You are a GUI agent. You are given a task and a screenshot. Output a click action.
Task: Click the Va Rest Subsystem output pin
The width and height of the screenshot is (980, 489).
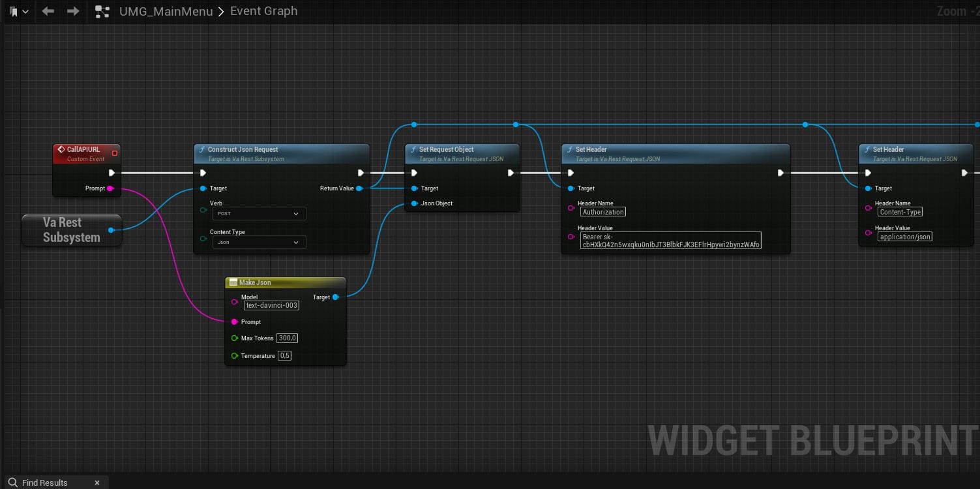point(111,230)
